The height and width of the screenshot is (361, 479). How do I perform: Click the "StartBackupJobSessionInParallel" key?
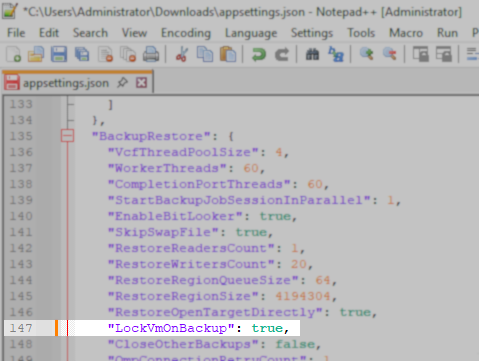[239, 200]
